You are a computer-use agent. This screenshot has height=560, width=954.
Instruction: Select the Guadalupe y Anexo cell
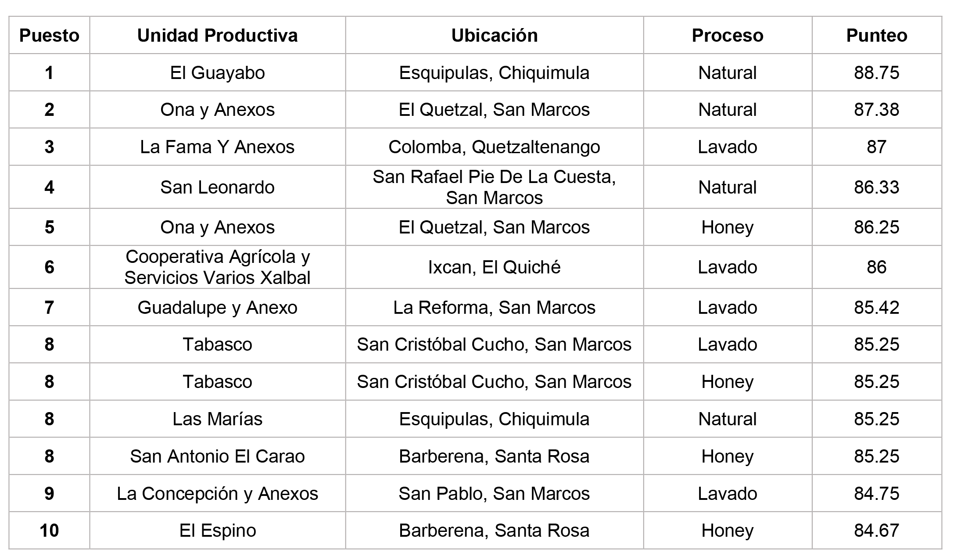click(x=217, y=307)
